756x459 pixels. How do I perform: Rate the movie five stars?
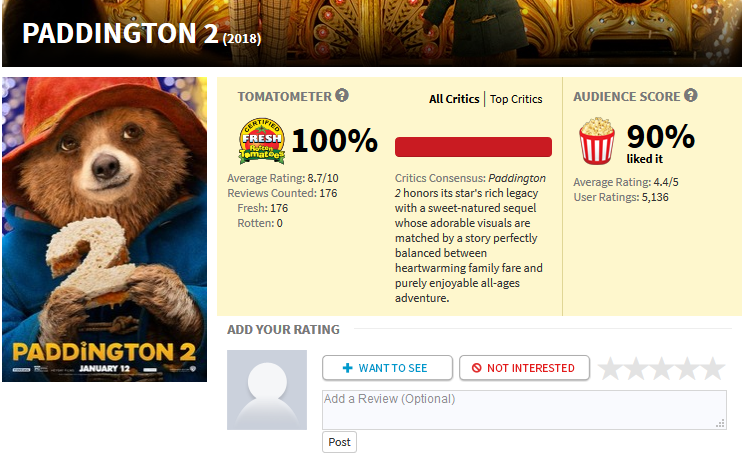click(x=713, y=368)
